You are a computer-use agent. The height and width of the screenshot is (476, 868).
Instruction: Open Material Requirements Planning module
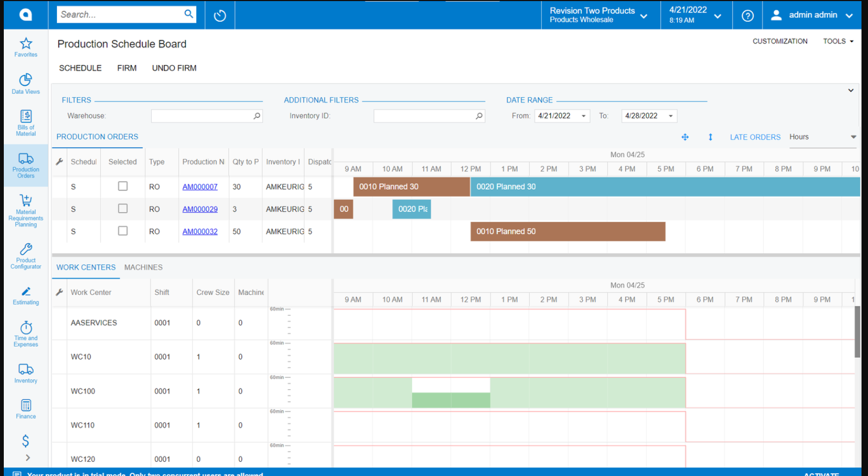[x=25, y=210]
